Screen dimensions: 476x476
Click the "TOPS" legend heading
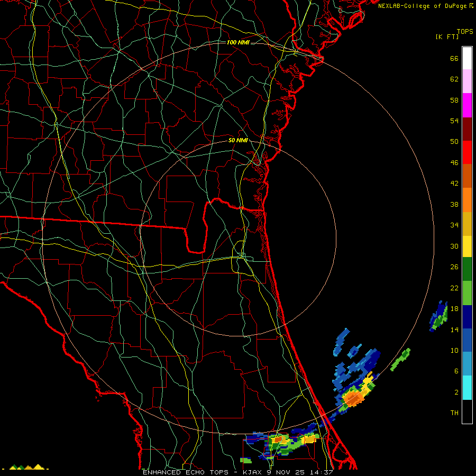click(465, 32)
